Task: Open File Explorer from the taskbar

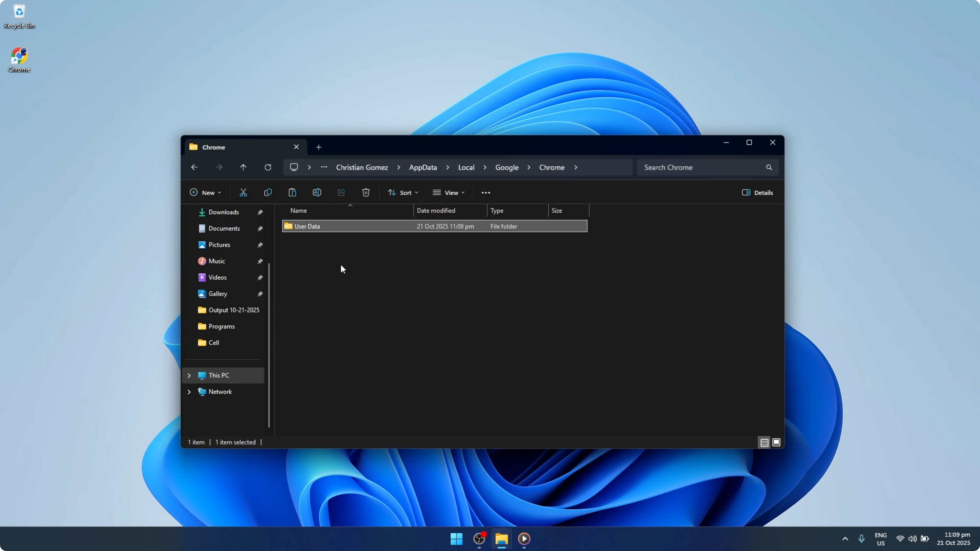Action: click(x=501, y=539)
